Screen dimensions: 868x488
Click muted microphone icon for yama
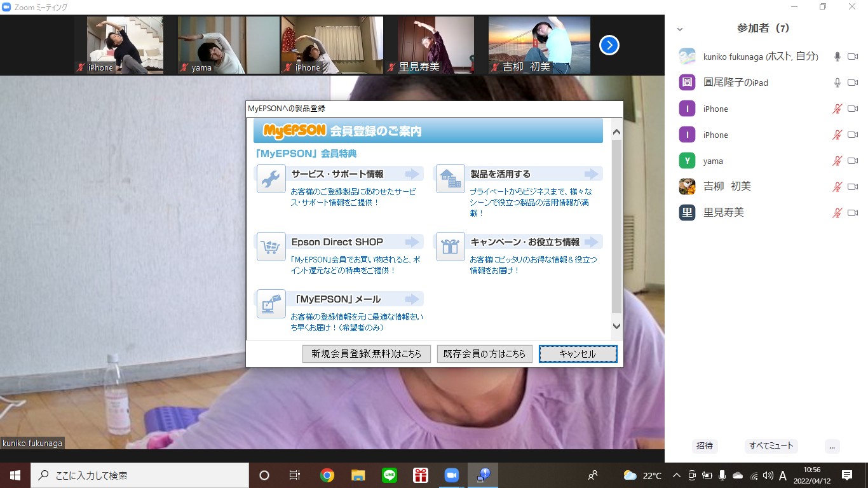coord(837,161)
